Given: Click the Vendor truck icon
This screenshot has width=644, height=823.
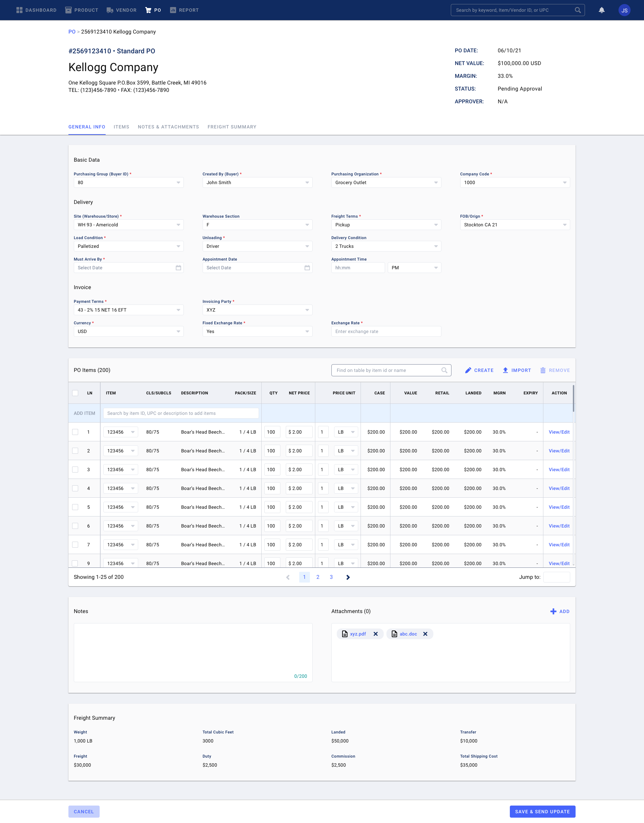Looking at the screenshot, I should [110, 10].
